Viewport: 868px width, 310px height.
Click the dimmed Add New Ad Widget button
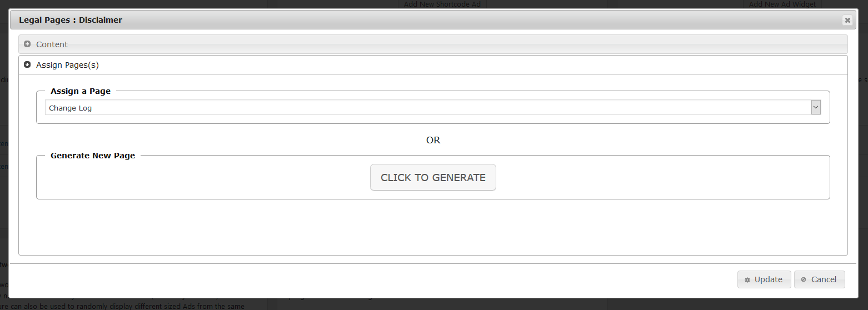pyautogui.click(x=781, y=4)
